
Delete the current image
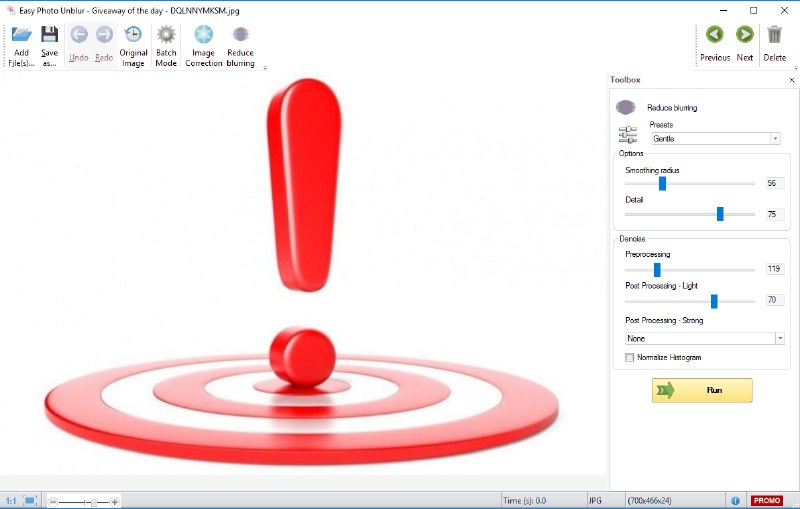[774, 44]
